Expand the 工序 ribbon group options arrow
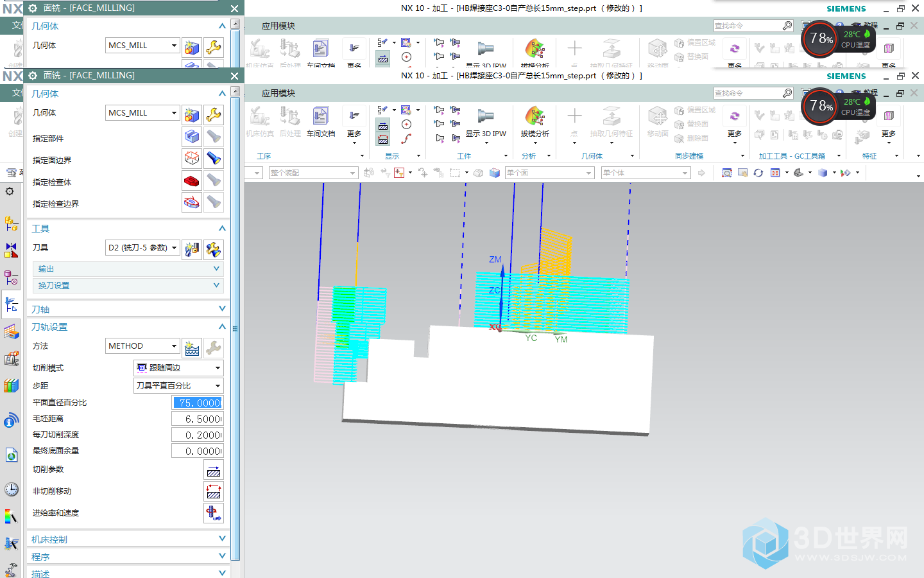Image resolution: width=924 pixels, height=578 pixels. coord(362,156)
